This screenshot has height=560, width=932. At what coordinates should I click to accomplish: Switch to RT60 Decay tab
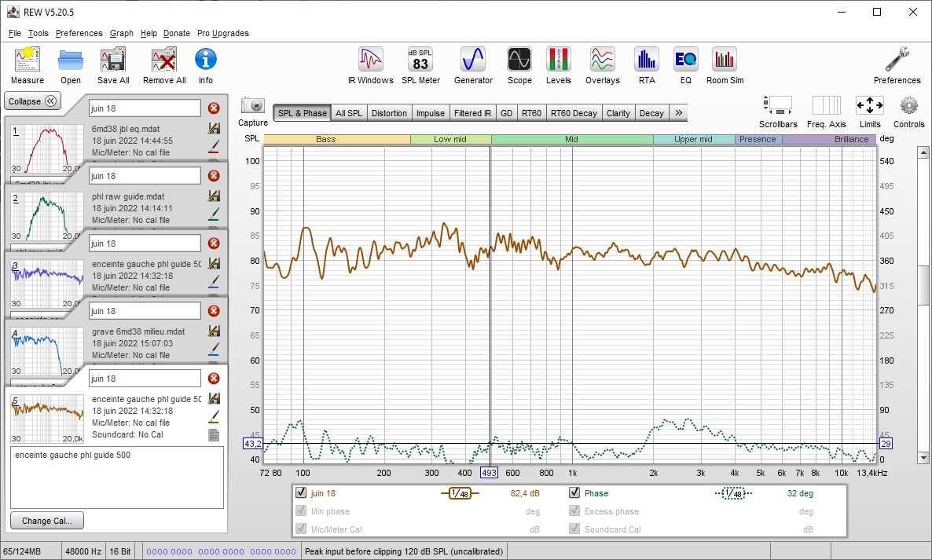[x=574, y=113]
